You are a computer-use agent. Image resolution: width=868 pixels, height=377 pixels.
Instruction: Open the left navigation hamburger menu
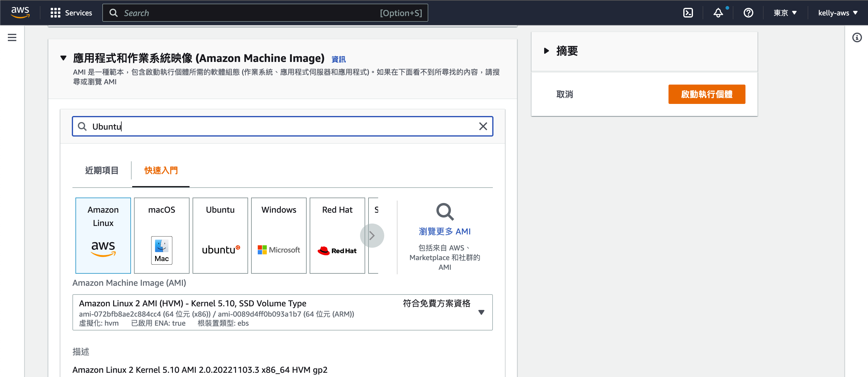[12, 37]
